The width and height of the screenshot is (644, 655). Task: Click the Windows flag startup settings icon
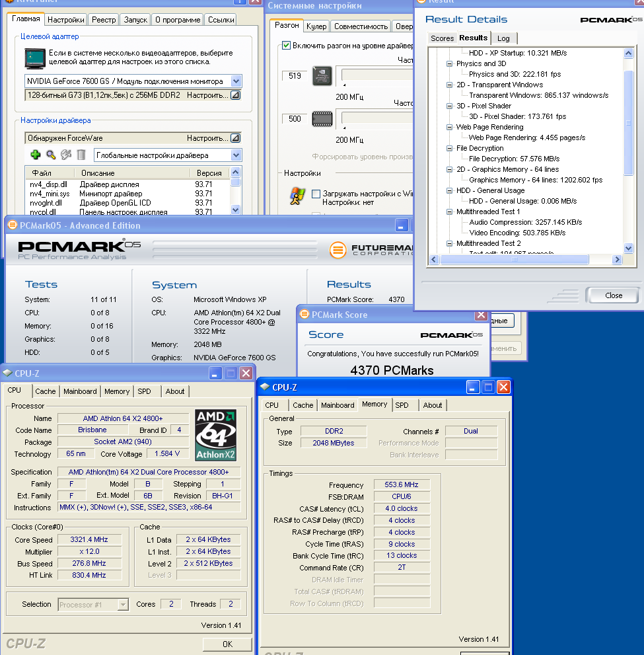click(297, 196)
